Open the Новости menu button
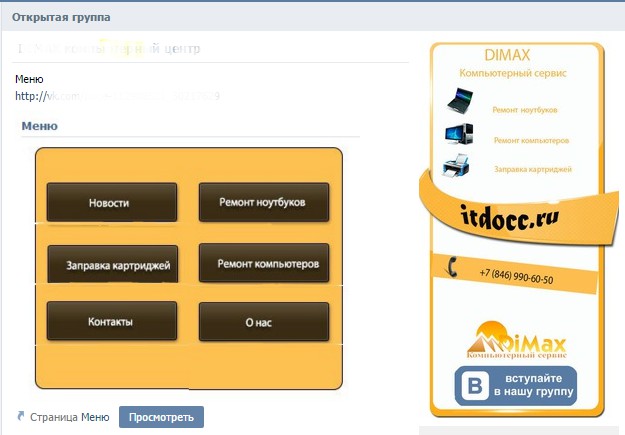 click(x=112, y=202)
